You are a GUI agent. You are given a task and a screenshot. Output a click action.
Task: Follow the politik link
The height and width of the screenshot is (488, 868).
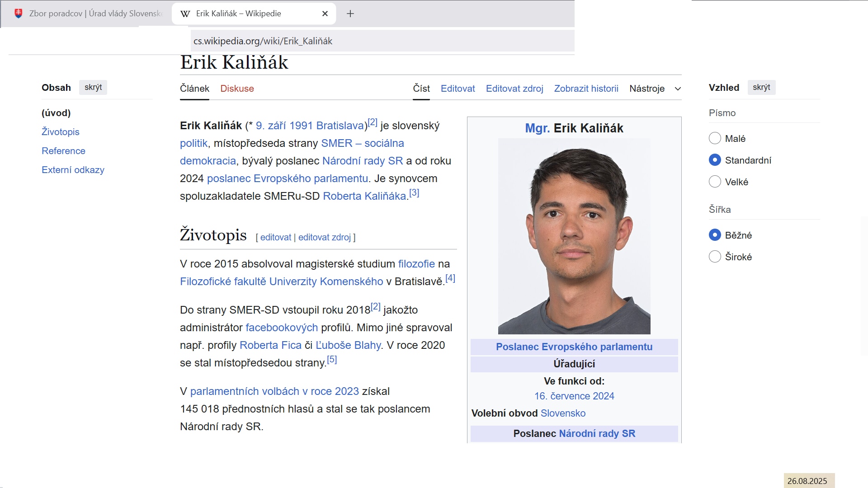(193, 143)
